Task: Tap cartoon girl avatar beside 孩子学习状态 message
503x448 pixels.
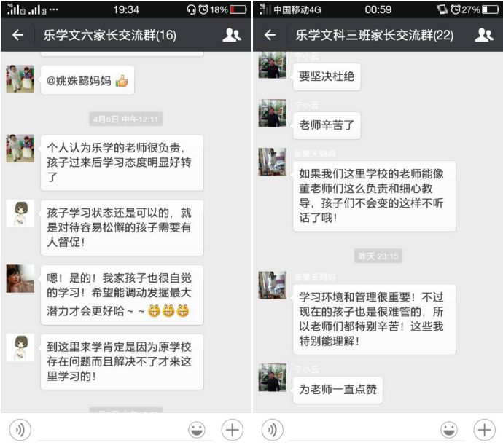Action: (x=20, y=213)
